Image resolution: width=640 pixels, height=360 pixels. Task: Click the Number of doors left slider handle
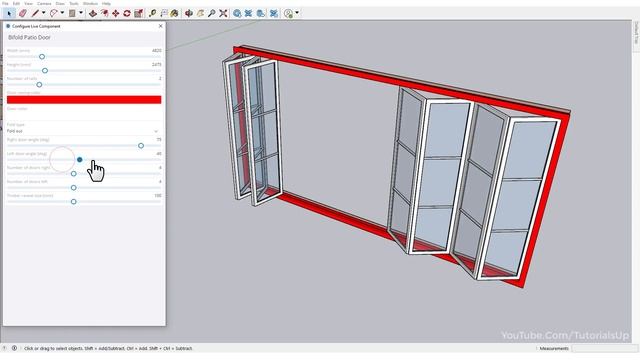73,188
